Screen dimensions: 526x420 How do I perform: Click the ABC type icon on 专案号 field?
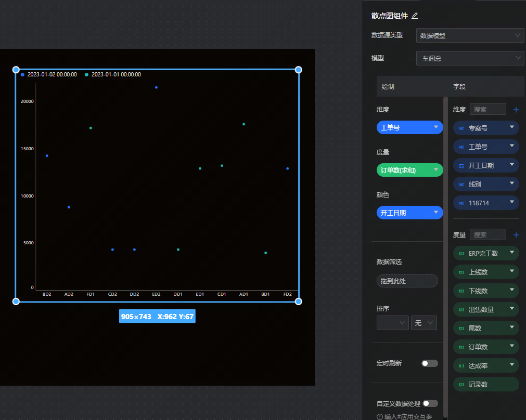coord(461,128)
